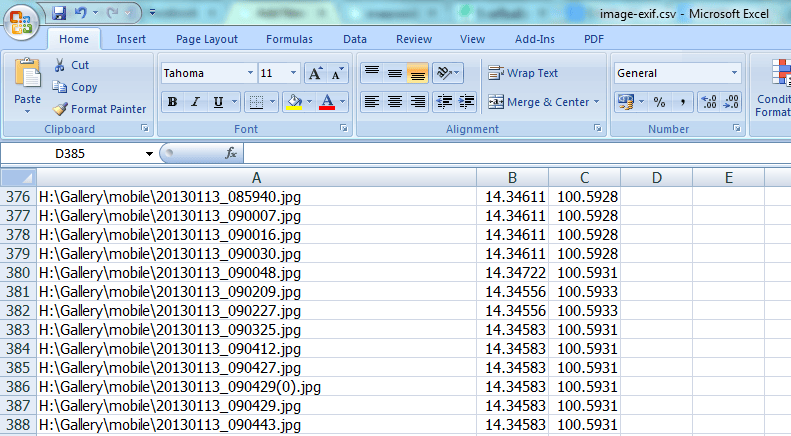Screen dimensions: 791x436
Task: Apply Percent Style number format
Action: (x=659, y=102)
